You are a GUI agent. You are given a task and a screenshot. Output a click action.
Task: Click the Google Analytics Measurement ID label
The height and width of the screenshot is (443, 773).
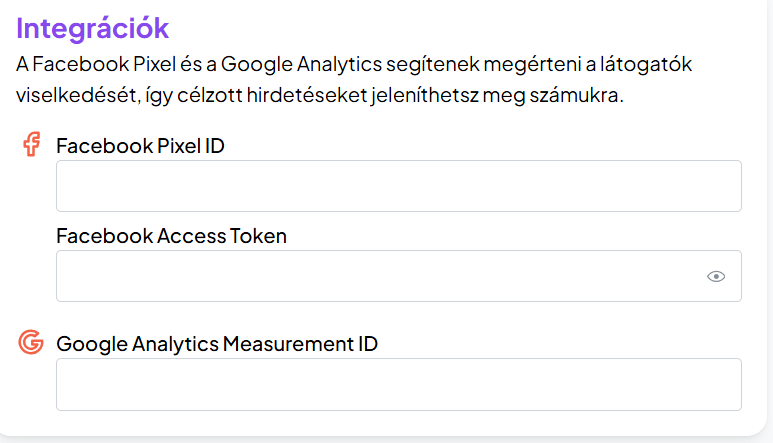(217, 344)
